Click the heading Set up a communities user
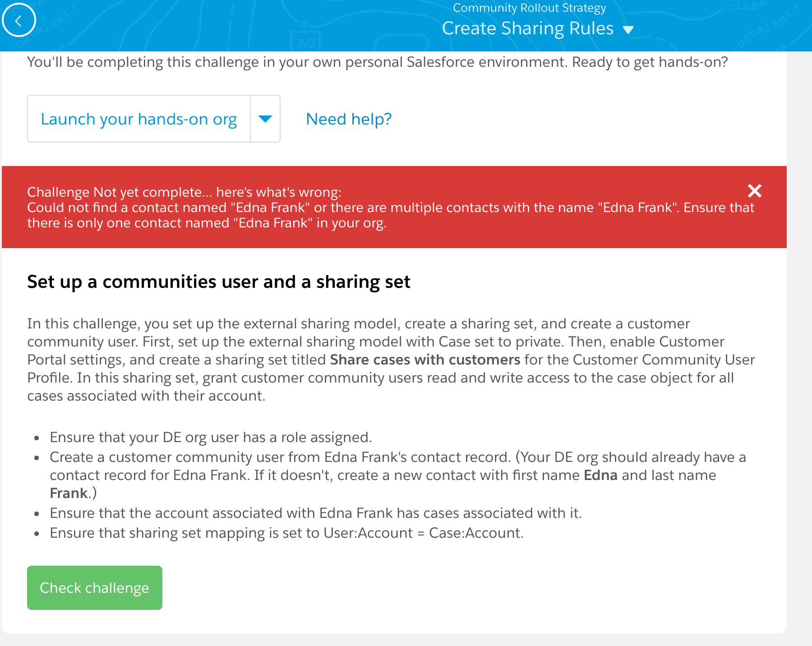The image size is (812, 646). click(x=219, y=281)
